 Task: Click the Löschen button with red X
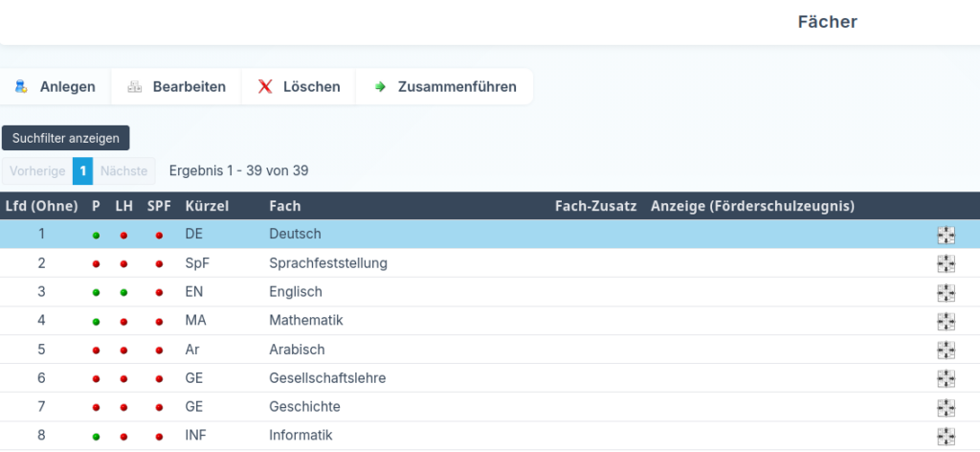[299, 87]
